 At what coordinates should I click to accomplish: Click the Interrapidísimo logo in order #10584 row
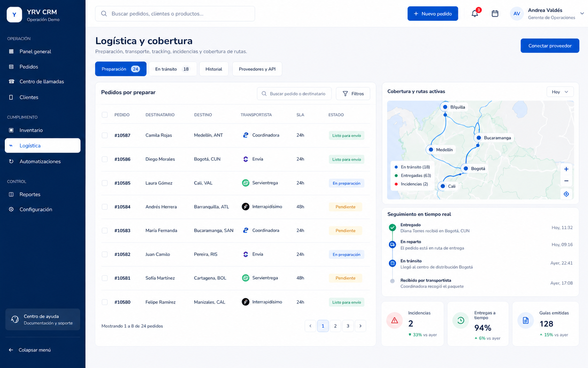pyautogui.click(x=245, y=207)
